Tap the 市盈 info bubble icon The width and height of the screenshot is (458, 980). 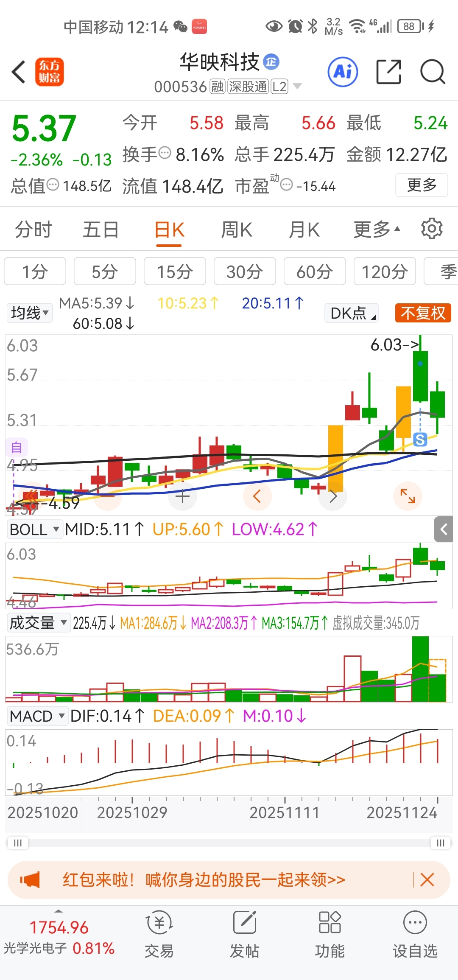pos(287,185)
